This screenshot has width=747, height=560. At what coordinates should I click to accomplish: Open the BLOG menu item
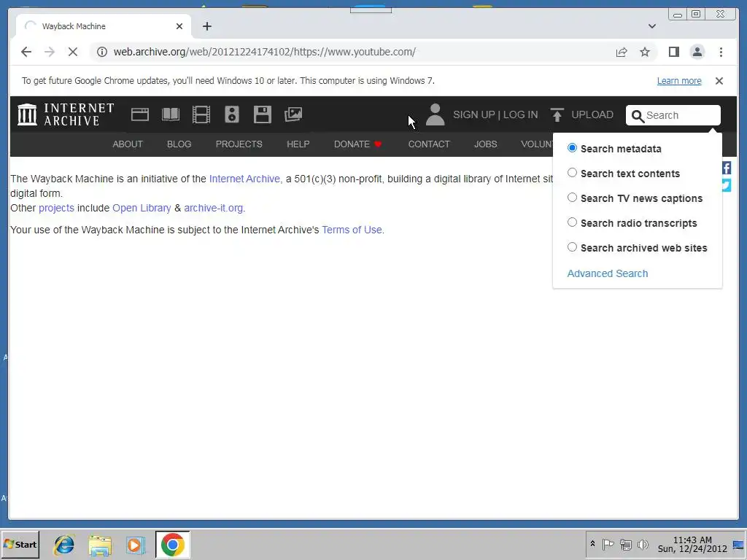click(179, 144)
